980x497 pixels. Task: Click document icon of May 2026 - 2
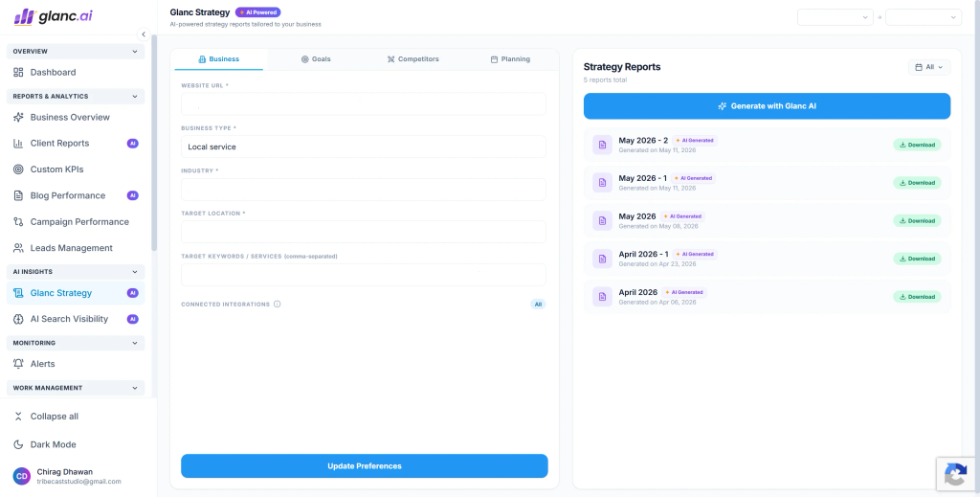tap(603, 145)
